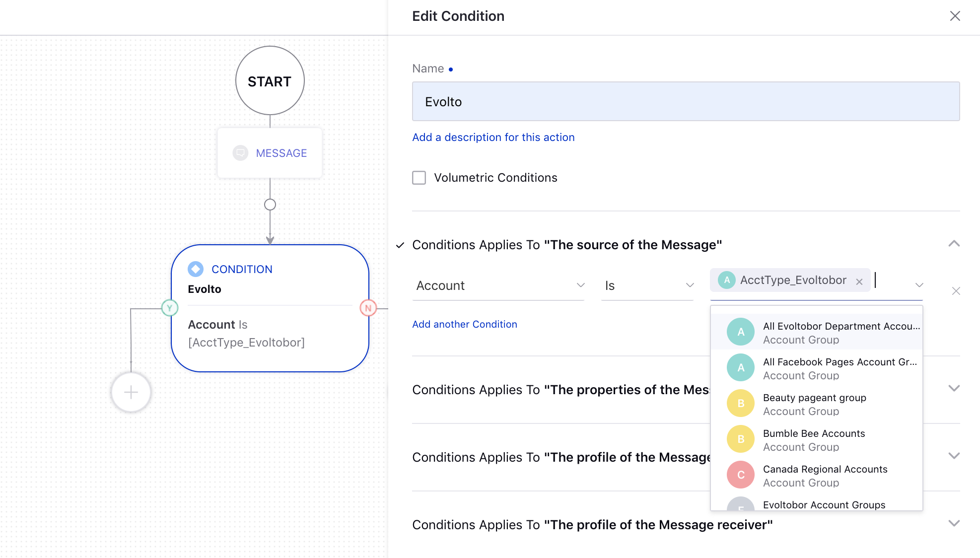Expand Conditions Applies To message receiver profile

[956, 524]
